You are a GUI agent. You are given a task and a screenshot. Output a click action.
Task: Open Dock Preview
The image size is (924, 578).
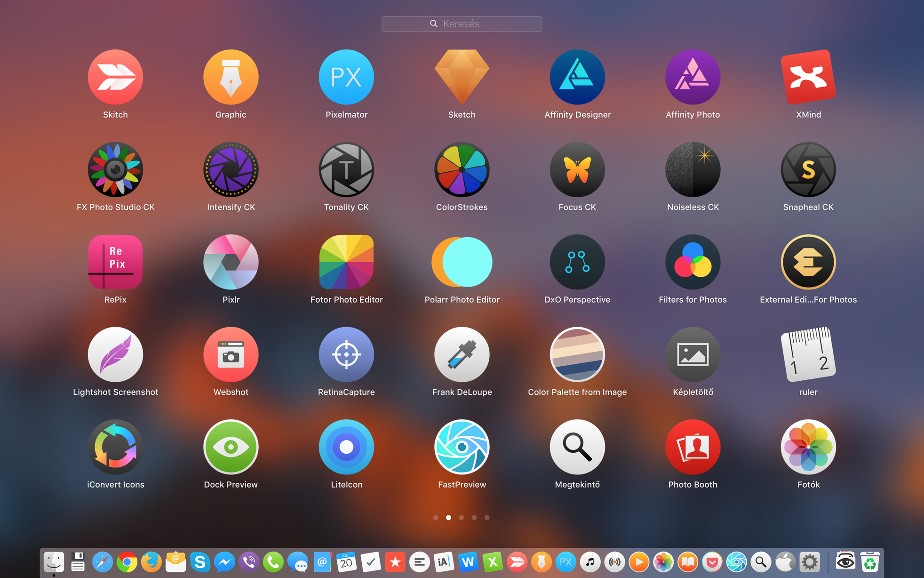pyautogui.click(x=231, y=447)
